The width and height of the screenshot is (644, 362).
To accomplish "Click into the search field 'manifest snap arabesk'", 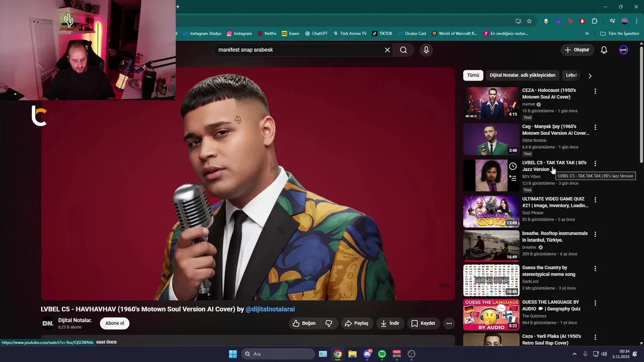I will pyautogui.click(x=299, y=50).
